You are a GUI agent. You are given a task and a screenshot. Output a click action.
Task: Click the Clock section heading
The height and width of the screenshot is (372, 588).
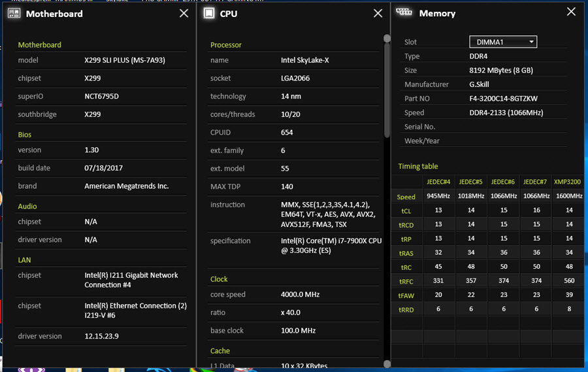tap(219, 279)
